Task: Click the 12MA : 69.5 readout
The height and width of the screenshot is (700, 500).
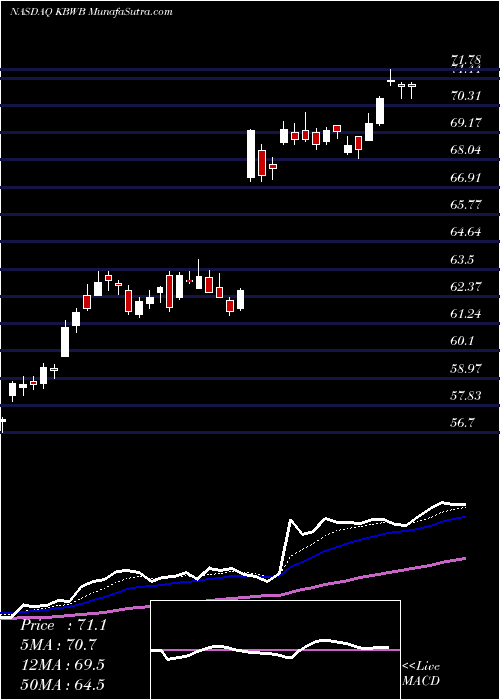Action: click(62, 665)
